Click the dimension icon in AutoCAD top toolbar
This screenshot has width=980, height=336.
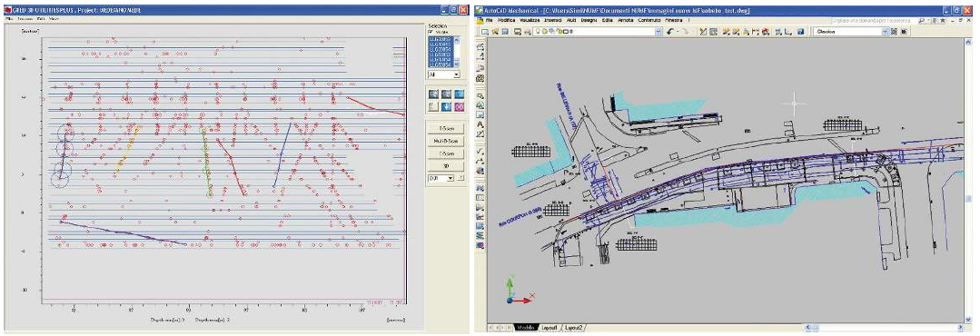(x=756, y=31)
